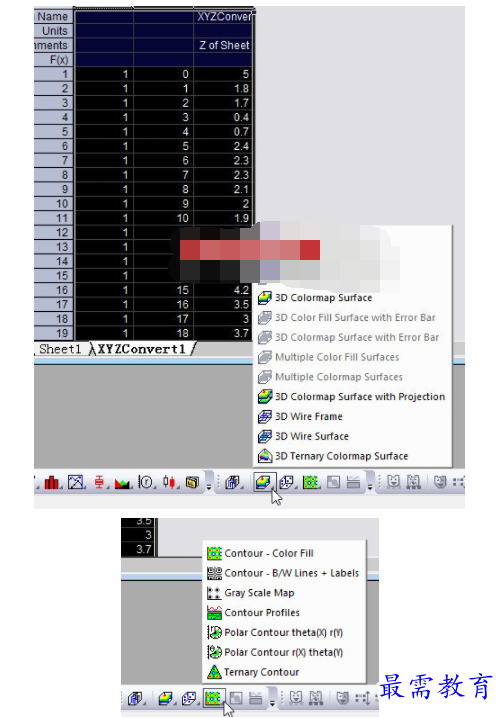Viewport: 501px width, 718px height.
Task: Select the F(x) row header
Action: coord(54,60)
